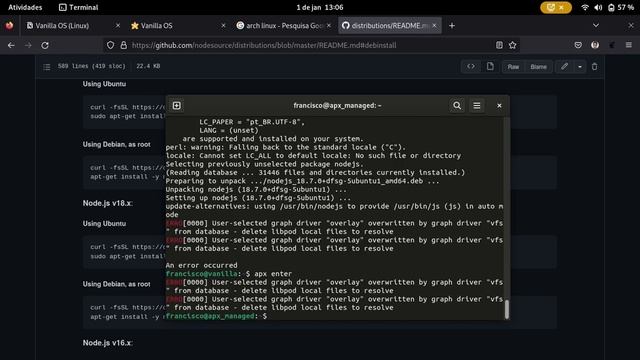Image resolution: width=640 pixels, height=360 pixels.
Task: Go forward in Firefox
Action: coord(28,45)
